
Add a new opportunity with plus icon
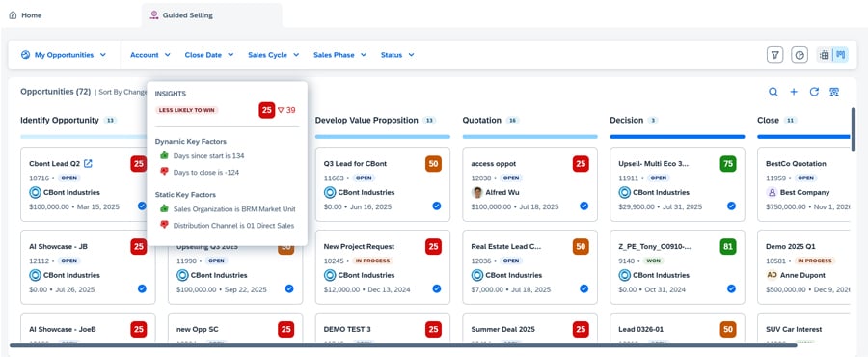pos(794,92)
